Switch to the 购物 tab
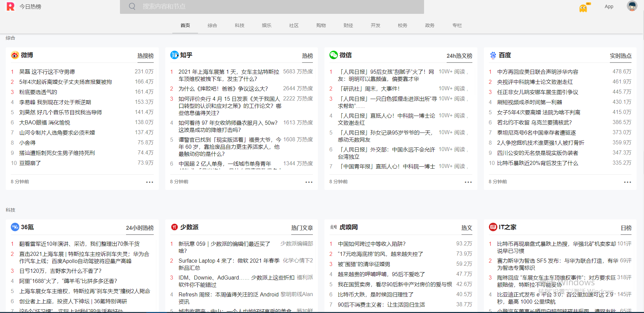Viewport: 644px width, 313px height. [x=321, y=25]
